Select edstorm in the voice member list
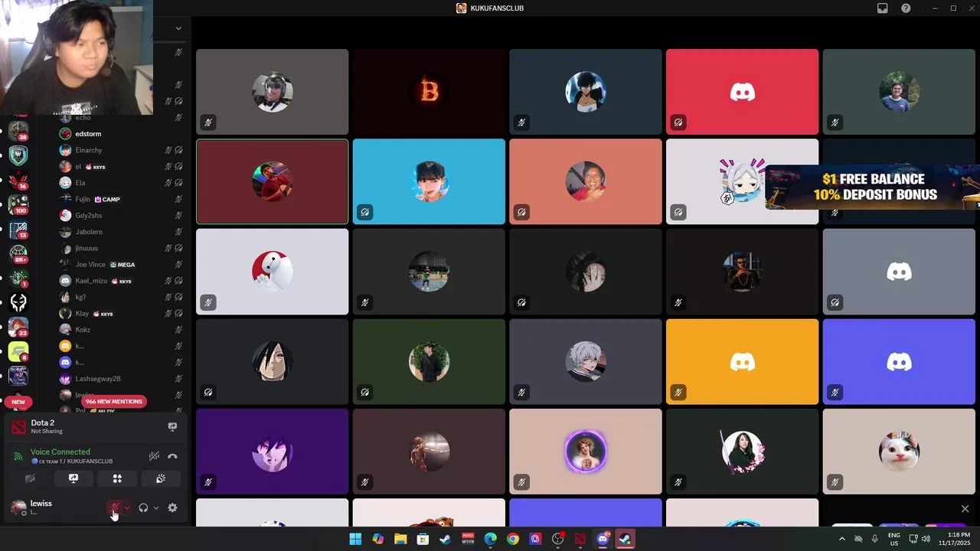 click(x=88, y=134)
